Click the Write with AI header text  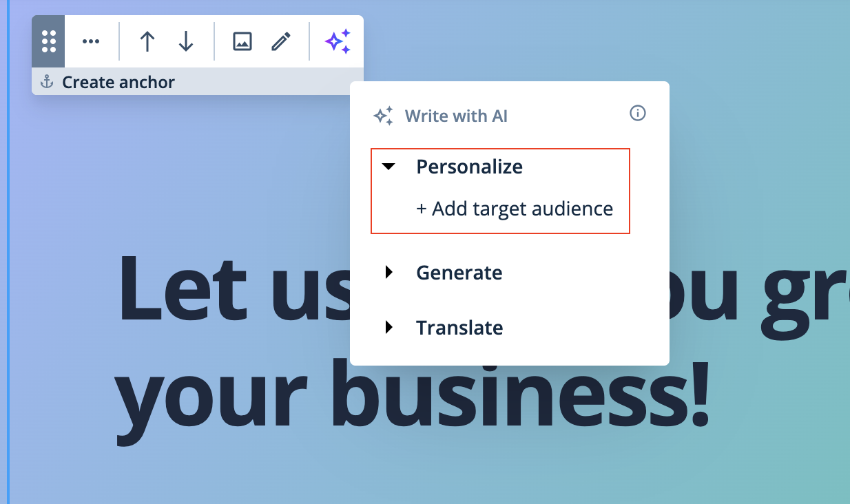[x=456, y=116]
